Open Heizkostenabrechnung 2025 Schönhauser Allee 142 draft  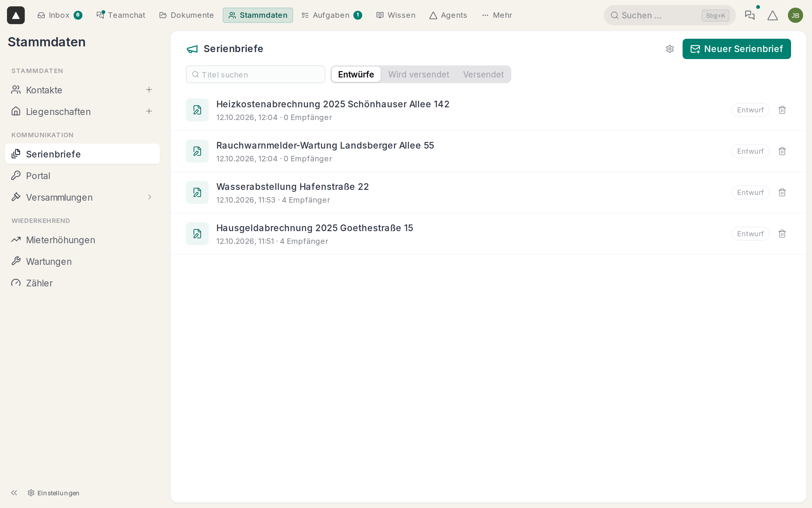[488, 110]
